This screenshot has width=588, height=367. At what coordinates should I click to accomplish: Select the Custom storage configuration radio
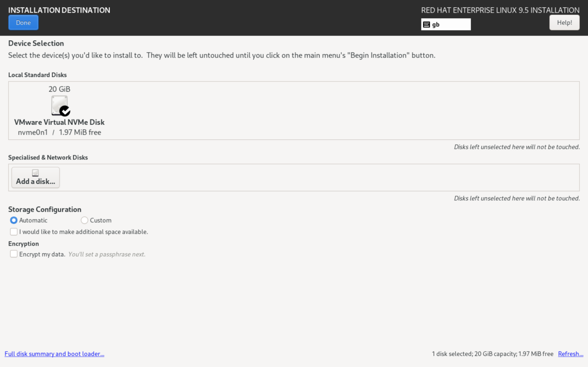84,220
